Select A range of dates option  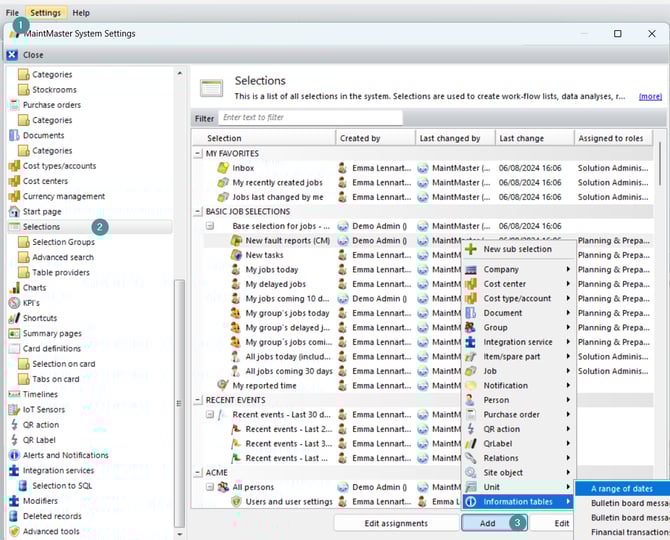[621, 489]
